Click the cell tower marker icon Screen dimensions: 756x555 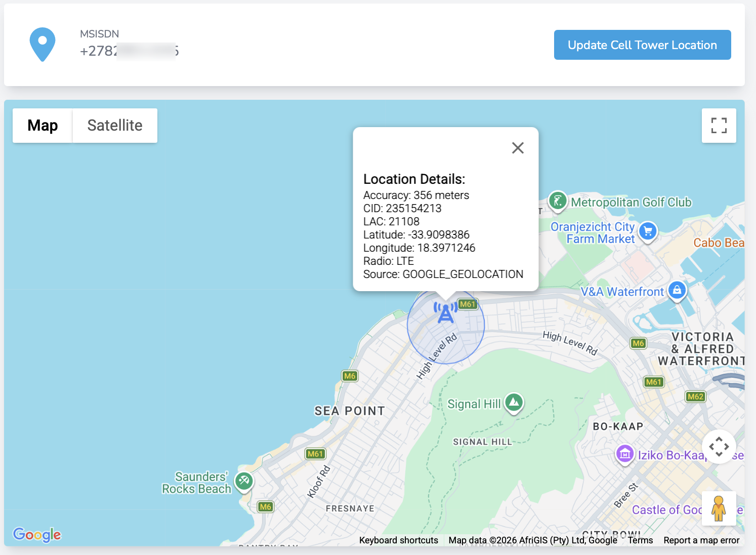pos(446,312)
